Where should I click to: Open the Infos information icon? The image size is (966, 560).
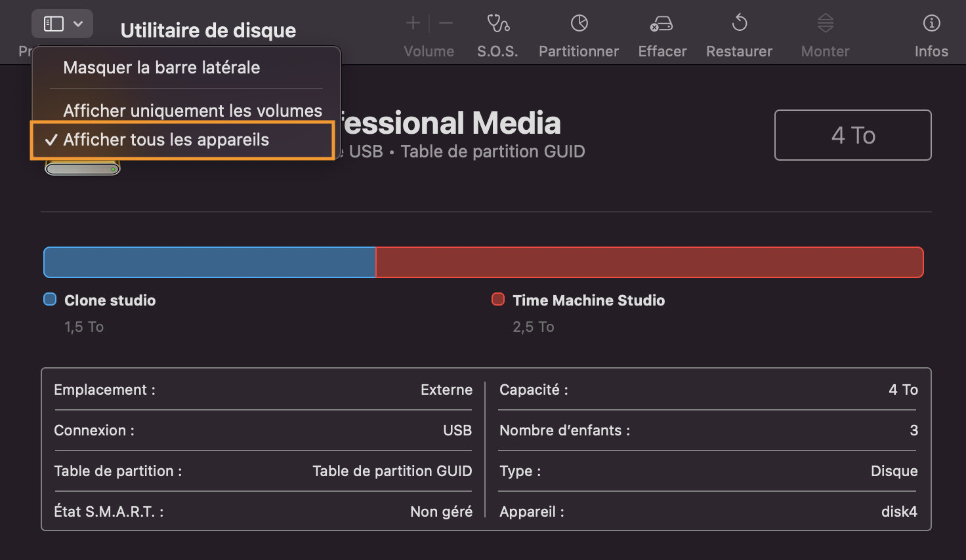click(931, 24)
